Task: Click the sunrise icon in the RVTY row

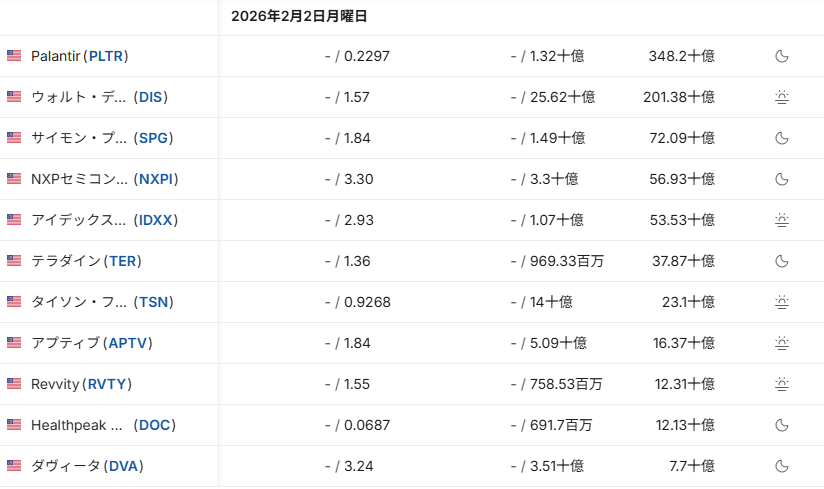Action: 782,384
